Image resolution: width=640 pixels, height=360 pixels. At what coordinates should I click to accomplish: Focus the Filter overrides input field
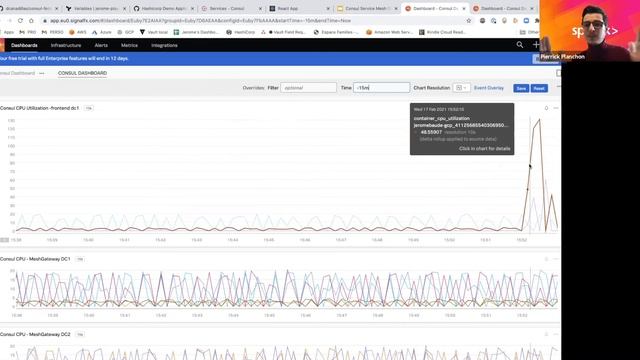click(x=308, y=88)
